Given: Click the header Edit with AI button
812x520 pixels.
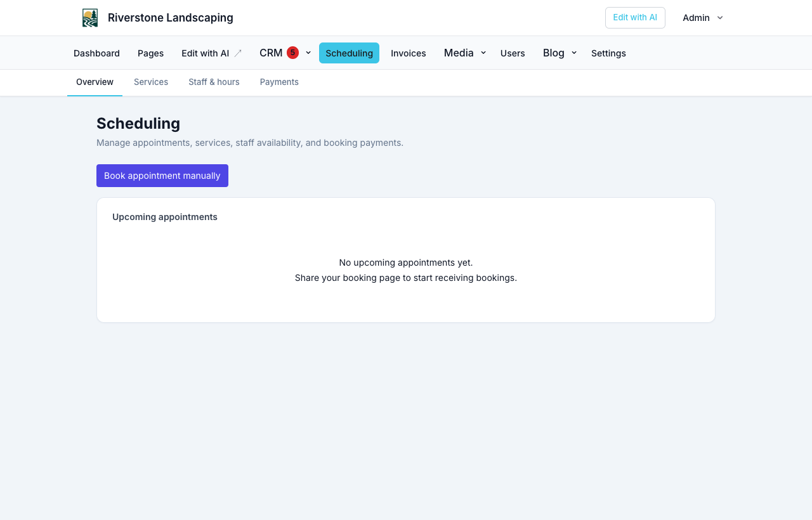Looking at the screenshot, I should coord(635,18).
